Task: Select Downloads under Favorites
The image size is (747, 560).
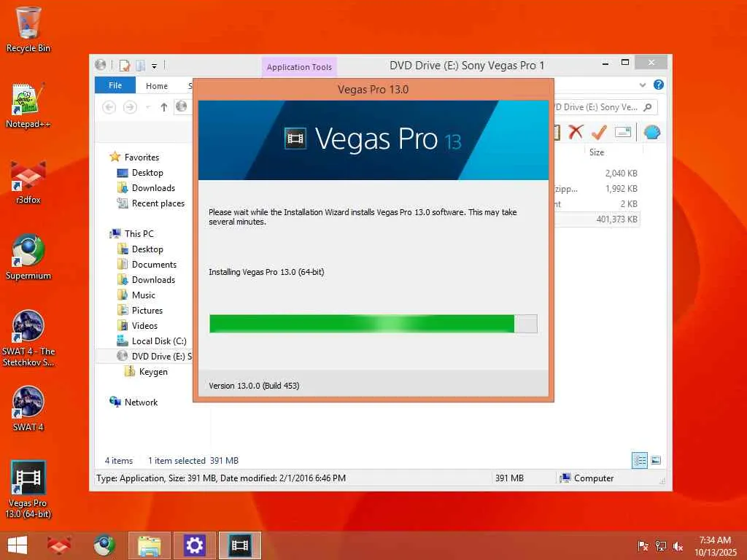Action: click(153, 188)
